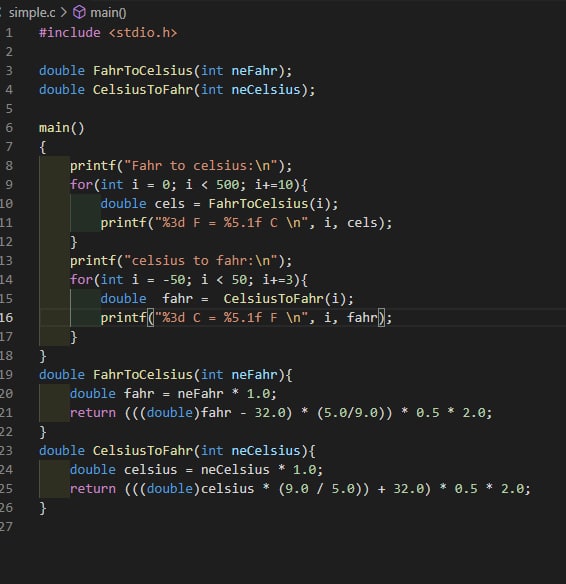Image resolution: width=566 pixels, height=584 pixels.
Task: Click 'CelsiusToFahr' prototype on line 4
Action: tap(143, 90)
